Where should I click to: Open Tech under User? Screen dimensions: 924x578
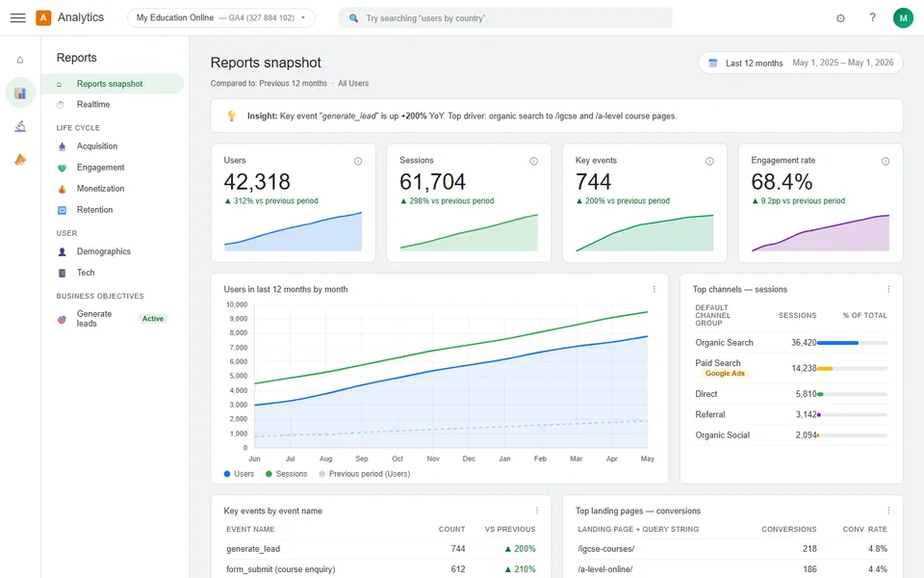tap(86, 273)
